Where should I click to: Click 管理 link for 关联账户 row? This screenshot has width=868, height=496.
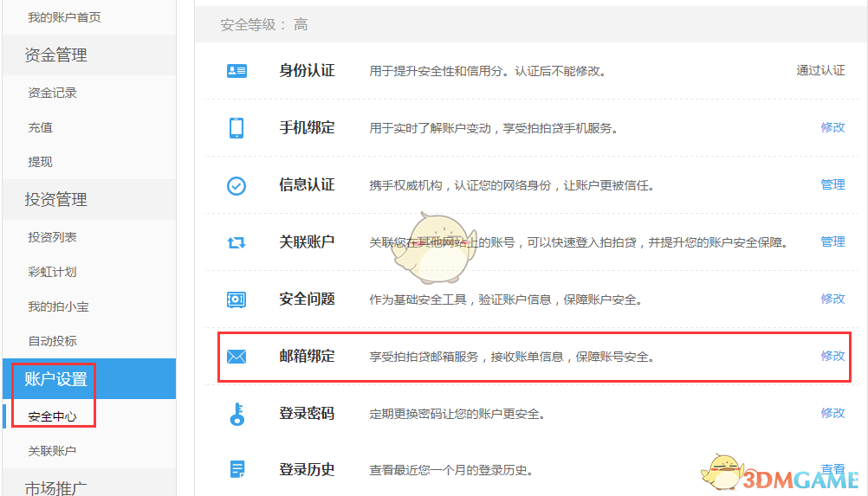point(832,242)
